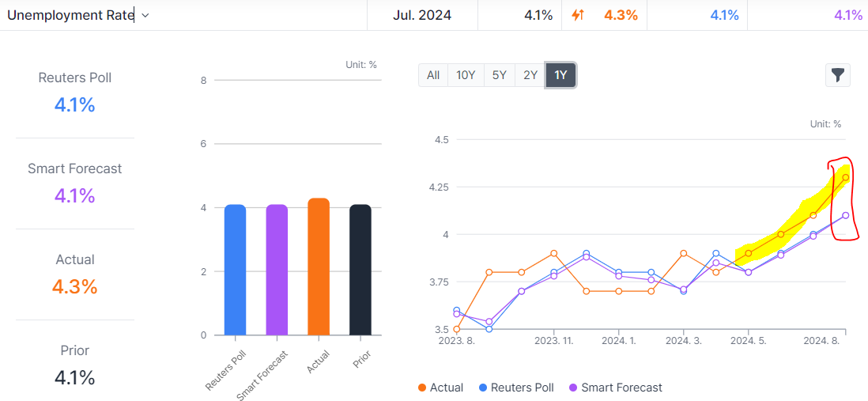
Task: Select the 2Y time range tab
Action: [x=530, y=75]
